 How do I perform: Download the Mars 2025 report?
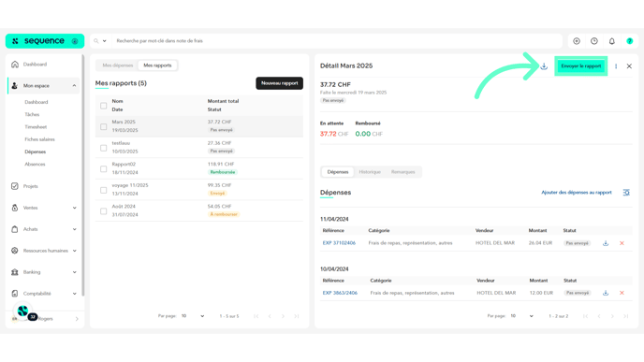[x=544, y=66]
